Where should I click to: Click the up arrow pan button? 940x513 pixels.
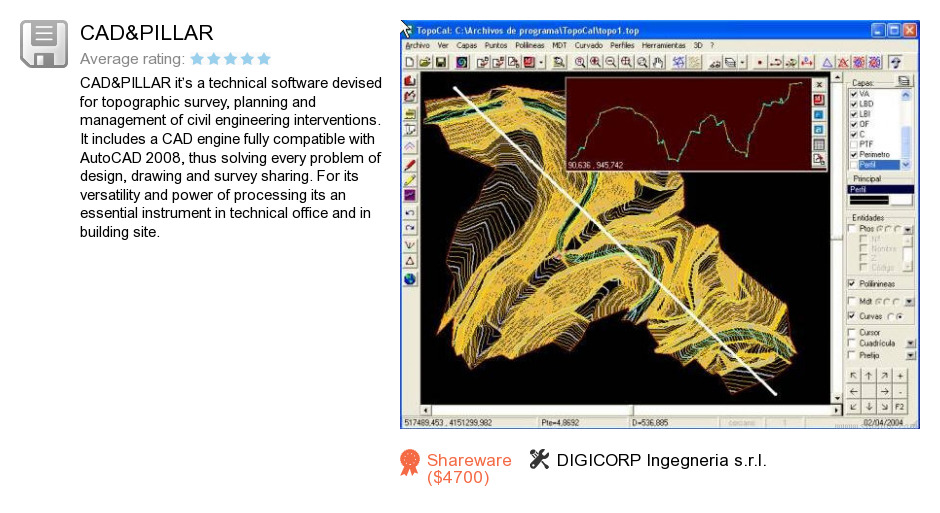click(869, 376)
